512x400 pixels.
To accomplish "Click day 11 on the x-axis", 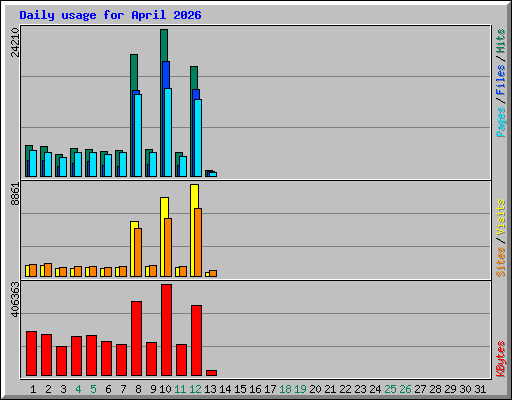I will [x=180, y=389].
